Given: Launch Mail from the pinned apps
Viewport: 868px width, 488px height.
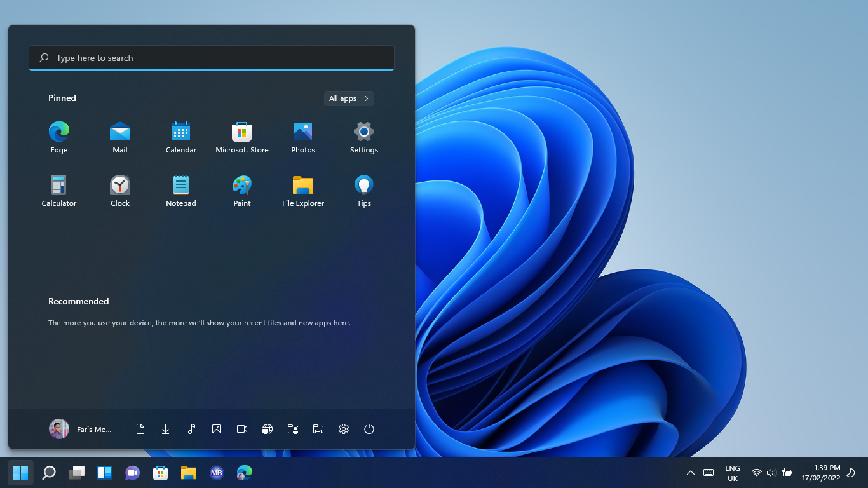Looking at the screenshot, I should [120, 138].
